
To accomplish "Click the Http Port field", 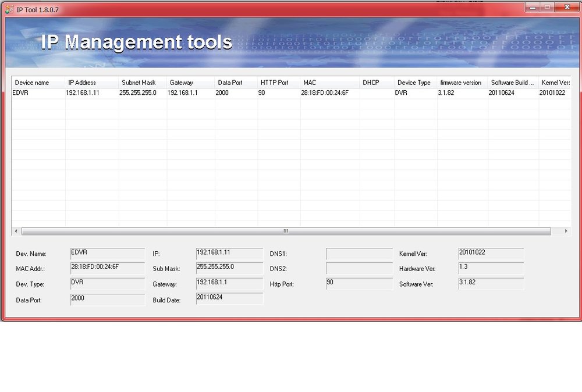I will [359, 284].
